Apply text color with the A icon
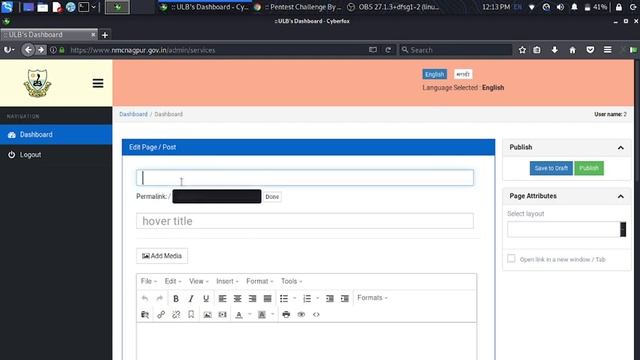 239,314
